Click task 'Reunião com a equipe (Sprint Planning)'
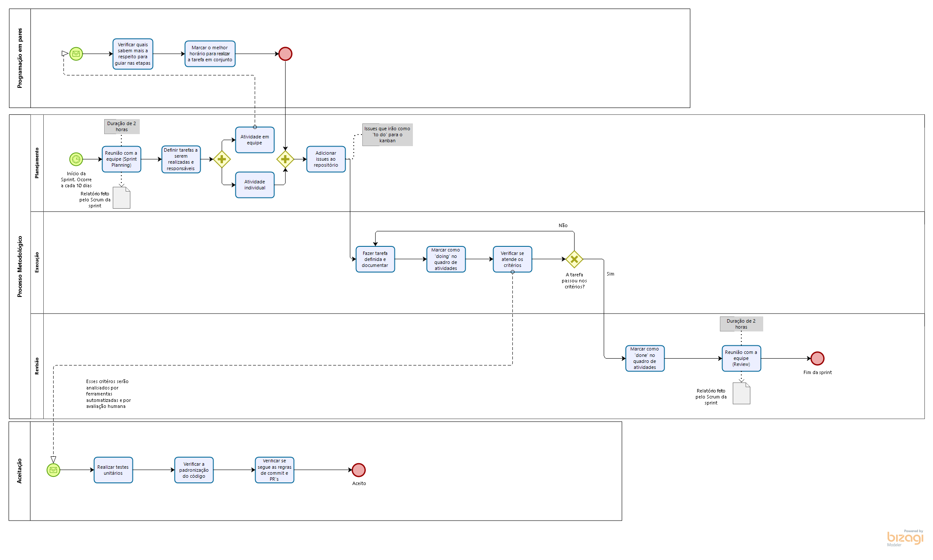The width and height of the screenshot is (933, 560). click(x=121, y=159)
